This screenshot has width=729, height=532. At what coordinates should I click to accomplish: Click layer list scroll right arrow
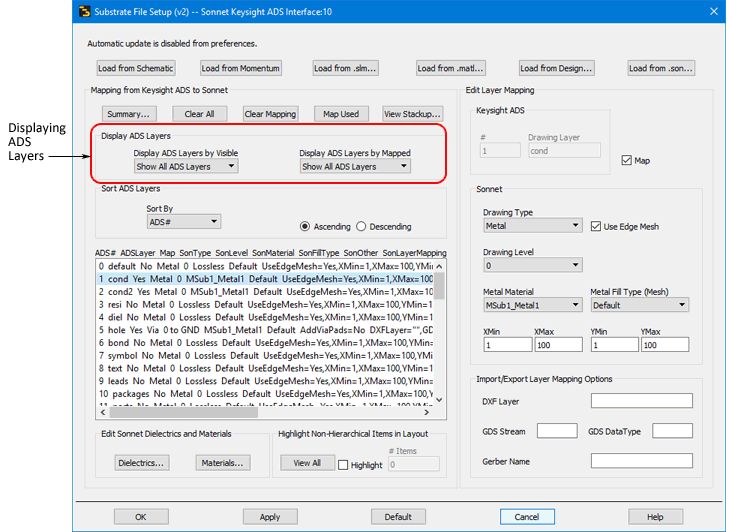[426, 412]
